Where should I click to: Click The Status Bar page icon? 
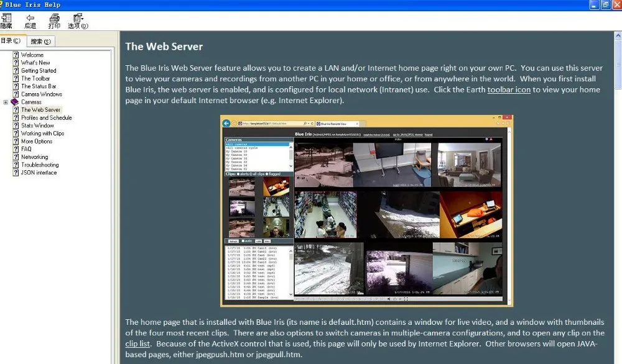pyautogui.click(x=16, y=86)
